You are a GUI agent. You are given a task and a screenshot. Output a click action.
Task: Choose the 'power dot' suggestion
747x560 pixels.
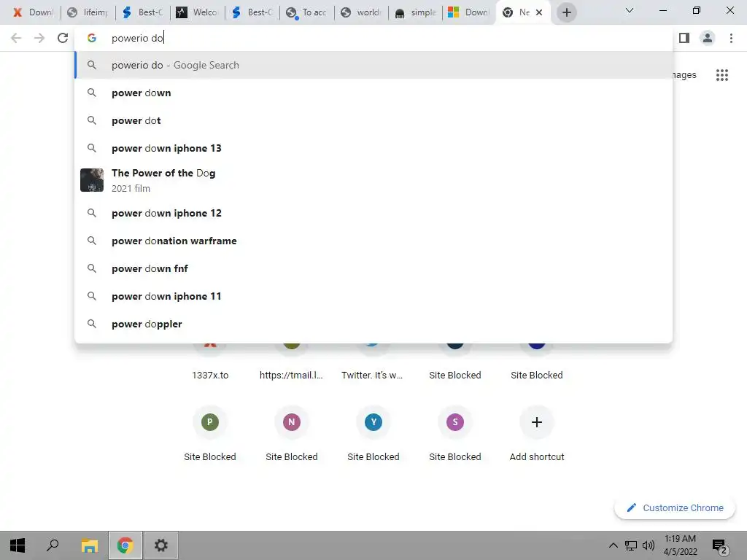click(x=373, y=120)
